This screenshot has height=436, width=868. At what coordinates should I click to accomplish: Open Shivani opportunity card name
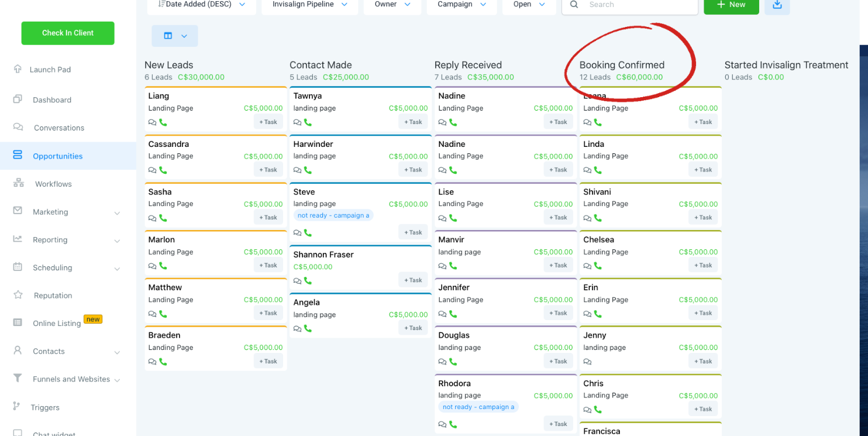(x=597, y=192)
